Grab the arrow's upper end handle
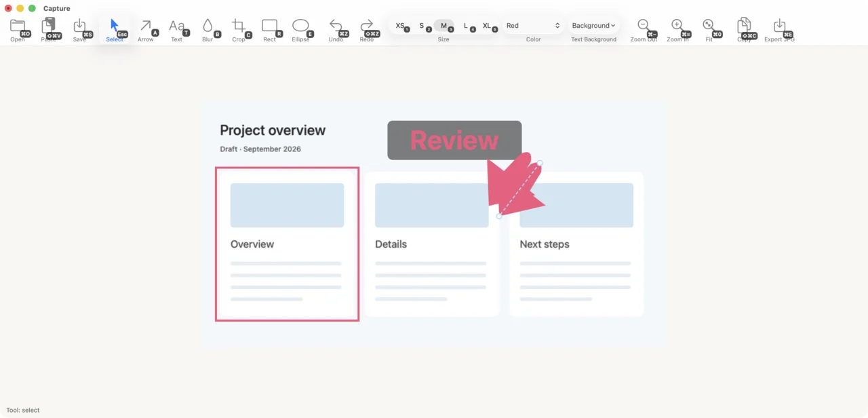Viewport: 868px width, 418px height. 540,163
